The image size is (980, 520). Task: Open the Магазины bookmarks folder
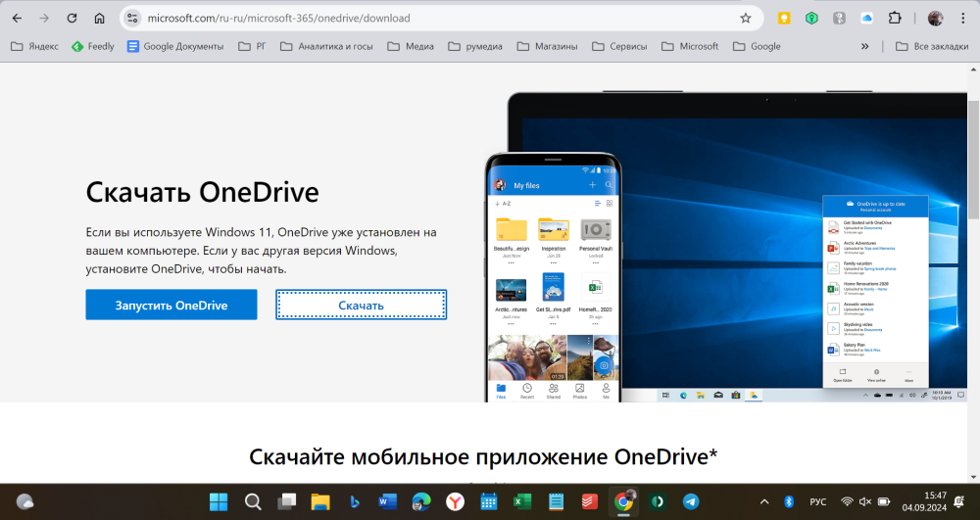[547, 46]
